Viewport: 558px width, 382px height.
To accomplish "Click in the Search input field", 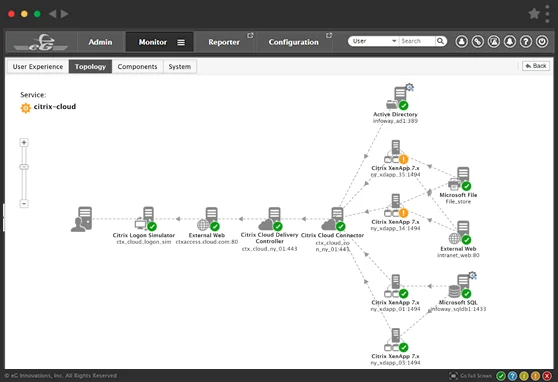I will [x=417, y=41].
